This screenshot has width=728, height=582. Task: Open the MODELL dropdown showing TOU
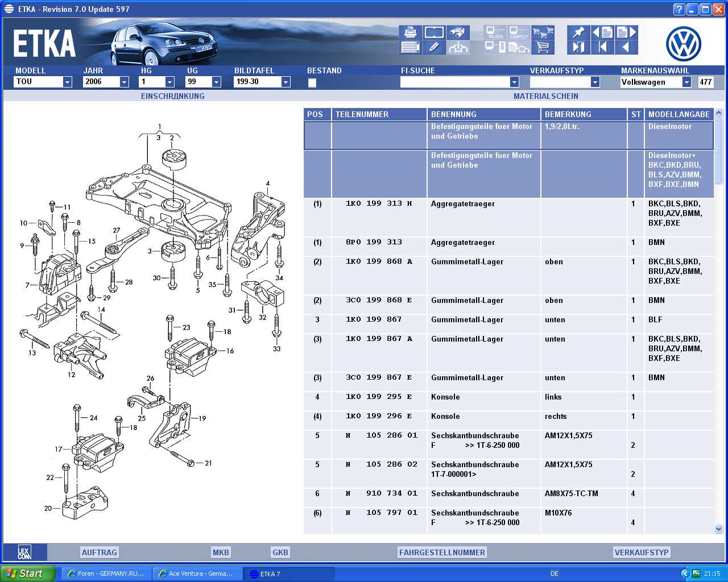click(67, 82)
